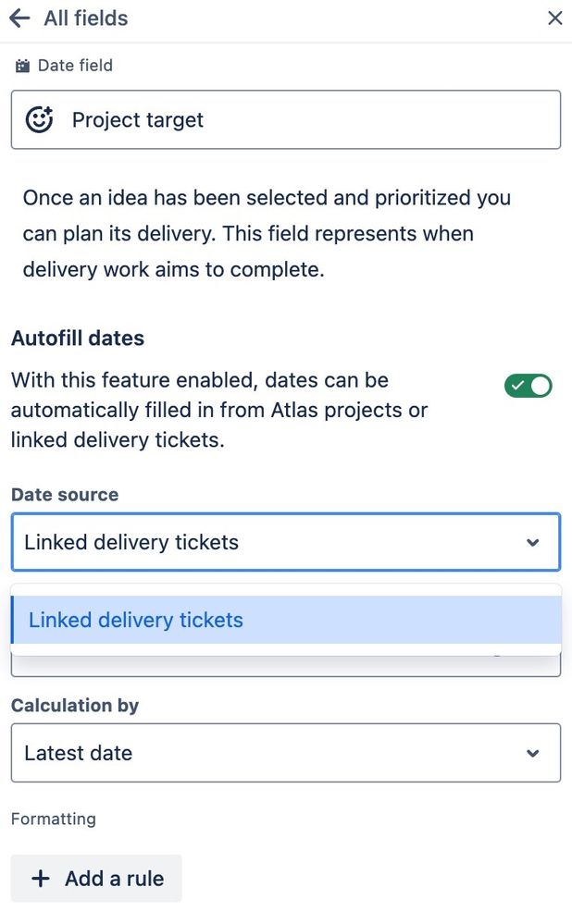Click the Date field calendar icon

(21, 65)
